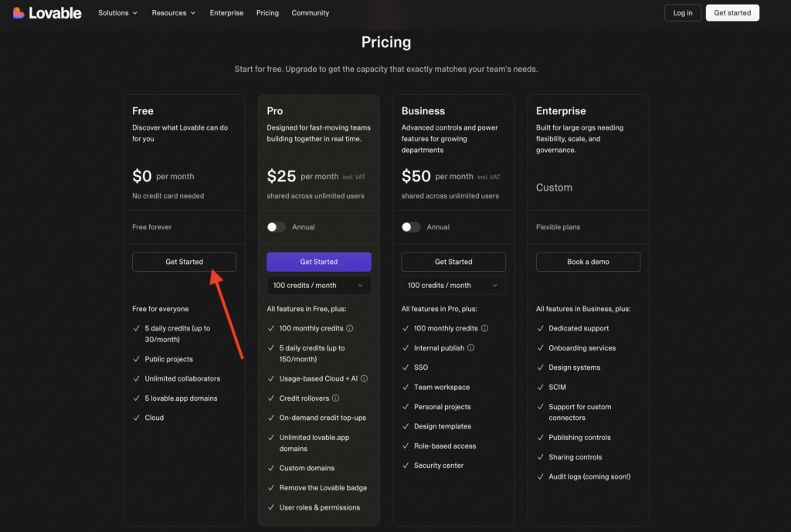Click 'Unlimited lovable.app domains' feature
Viewport: 791px width, 532px height.
coord(314,443)
